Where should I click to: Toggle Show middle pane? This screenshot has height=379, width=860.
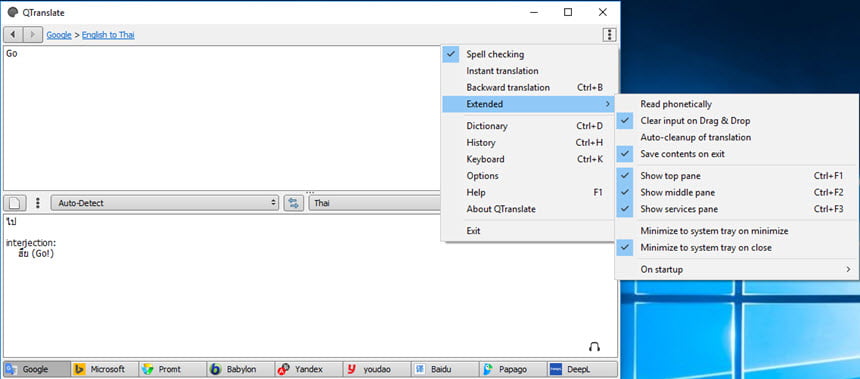click(x=737, y=193)
